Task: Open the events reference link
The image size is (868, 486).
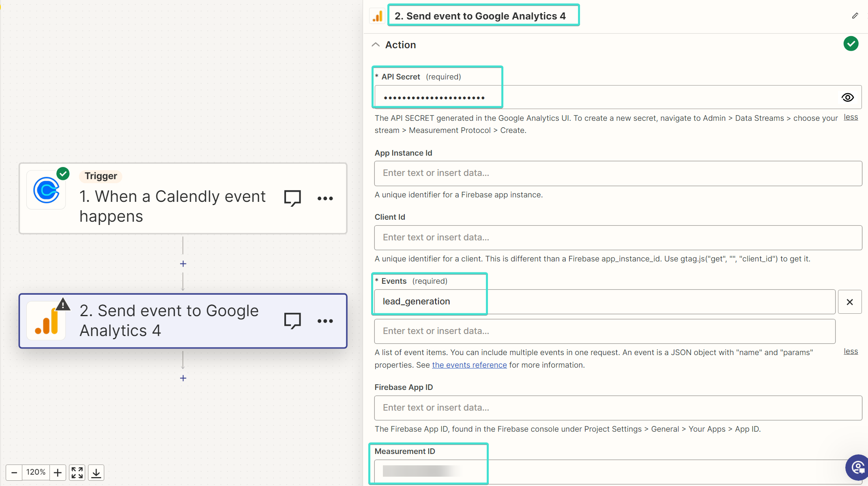Action: point(469,365)
